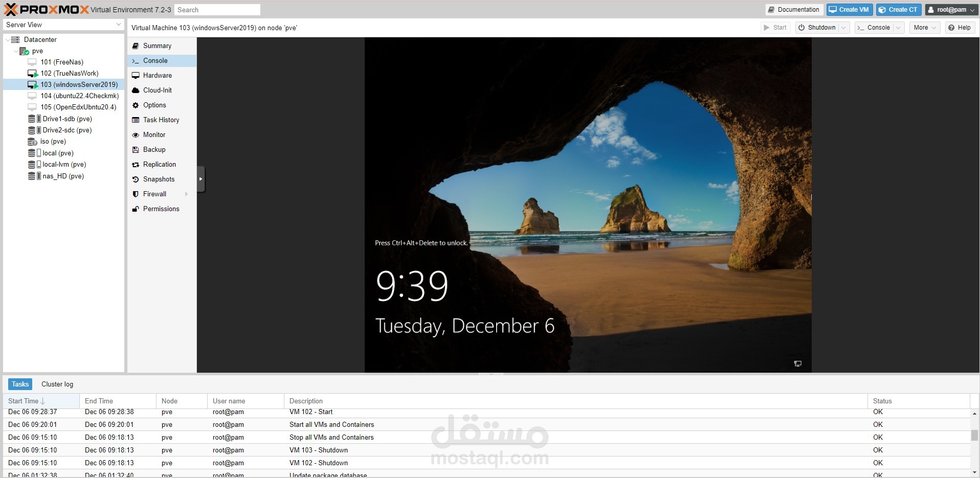Select the 'Start all VMs and Containers' task row
This screenshot has height=478, width=980.
[x=486, y=424]
